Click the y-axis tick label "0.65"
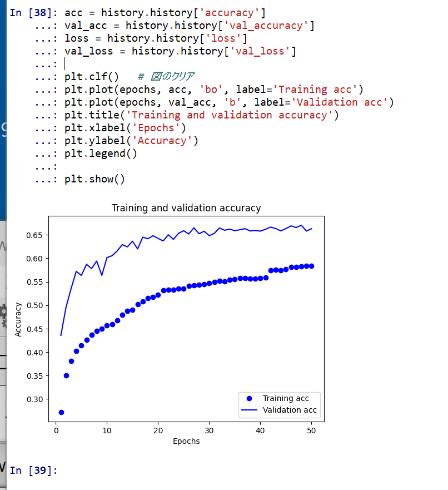Viewport: 448px width, 490px height. point(34,236)
